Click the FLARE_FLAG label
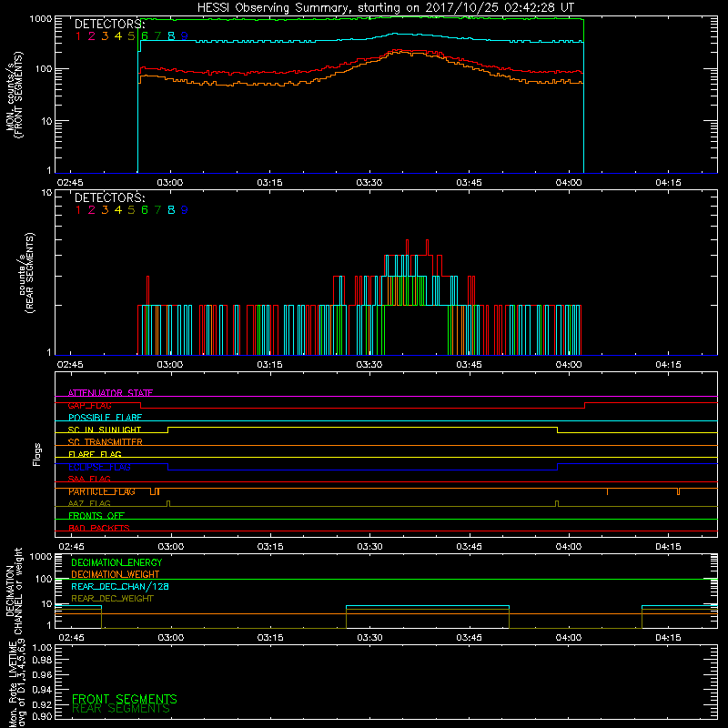Image resolution: width=728 pixels, height=728 pixels. click(x=95, y=454)
